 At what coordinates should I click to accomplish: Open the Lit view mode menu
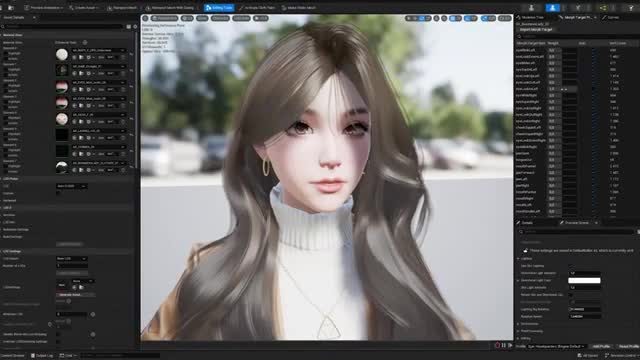click(x=187, y=18)
